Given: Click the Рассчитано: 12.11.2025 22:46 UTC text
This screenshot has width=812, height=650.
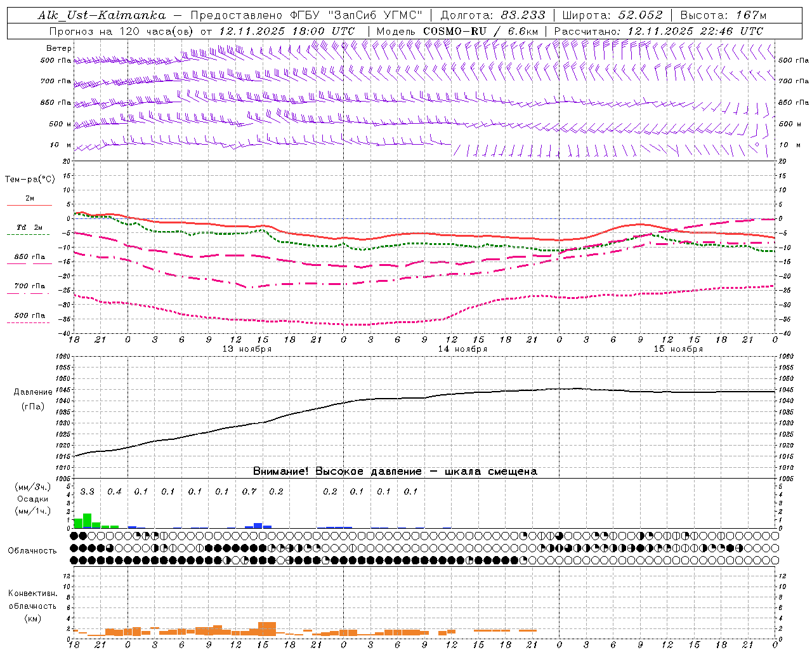Looking at the screenshot, I should click(658, 31).
